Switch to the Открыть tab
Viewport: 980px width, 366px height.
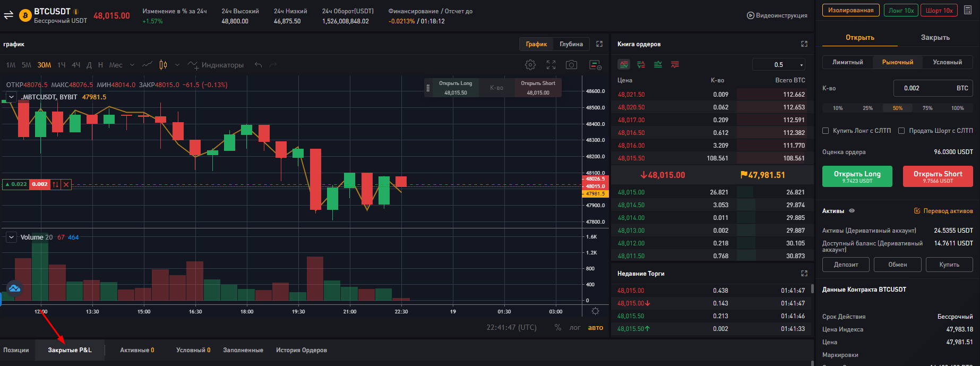(x=859, y=38)
